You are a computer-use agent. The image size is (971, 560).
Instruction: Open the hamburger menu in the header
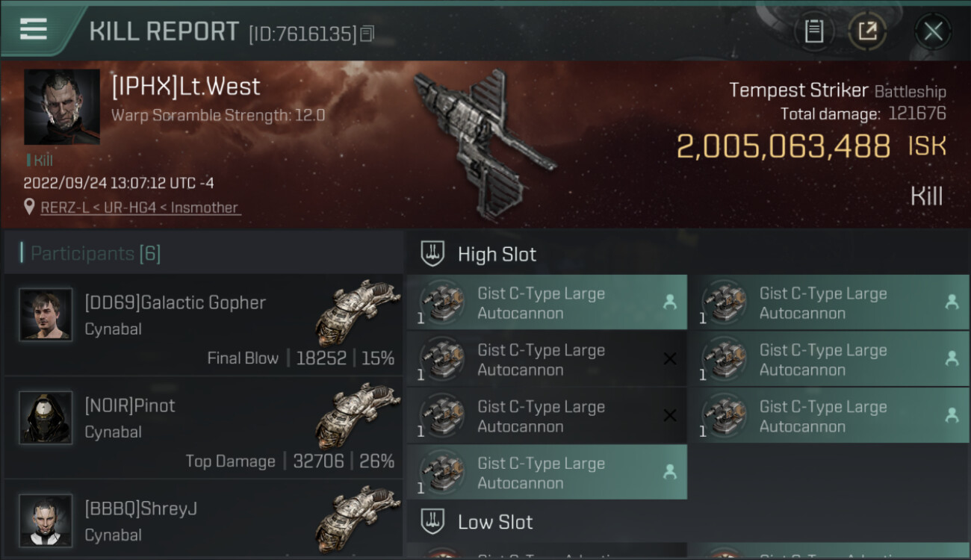[x=34, y=30]
